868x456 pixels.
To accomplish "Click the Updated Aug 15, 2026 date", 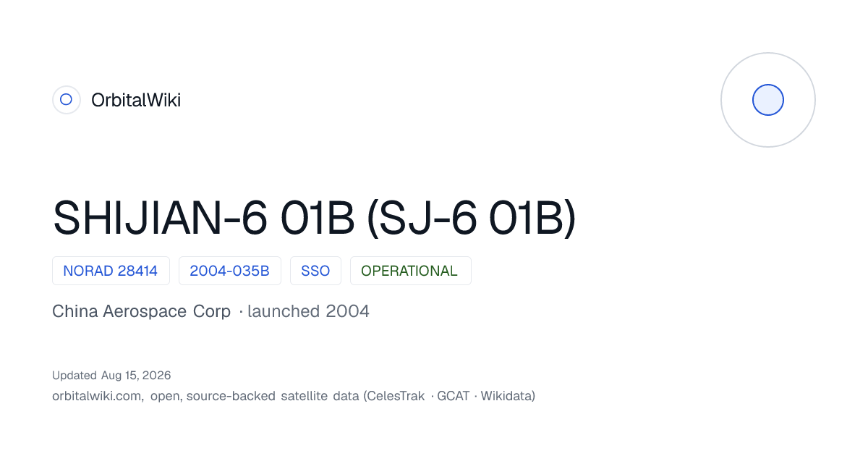I will point(111,375).
